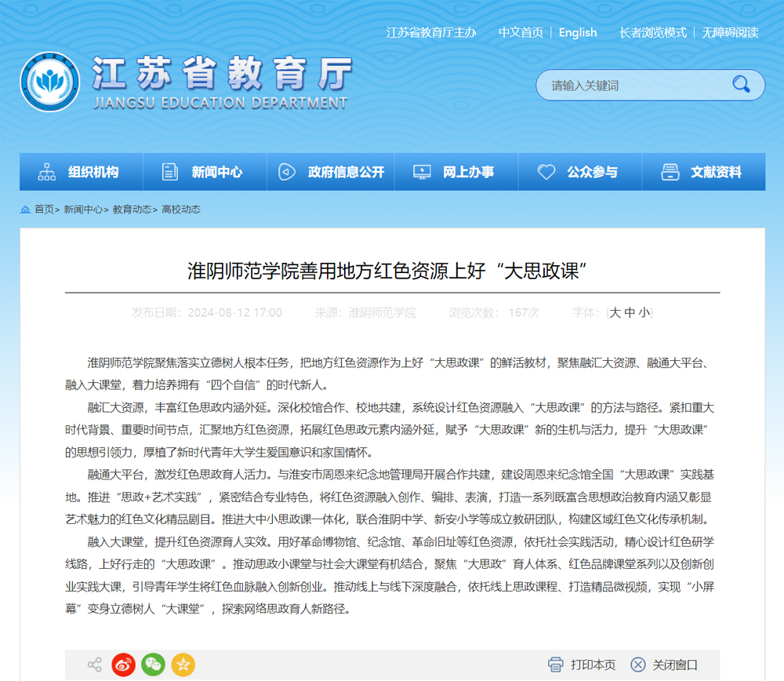Enable 长者浏览模式
Screen dimensions: 784x681
652,32
